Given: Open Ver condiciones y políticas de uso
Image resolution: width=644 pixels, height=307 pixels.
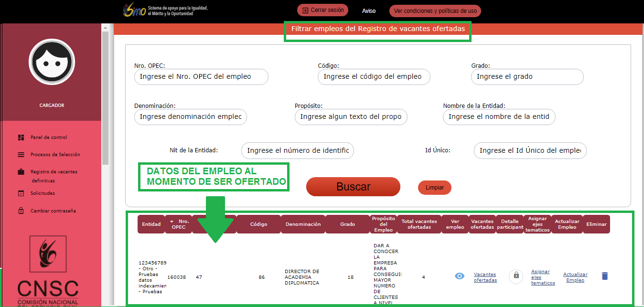Looking at the screenshot, I should click(x=435, y=11).
